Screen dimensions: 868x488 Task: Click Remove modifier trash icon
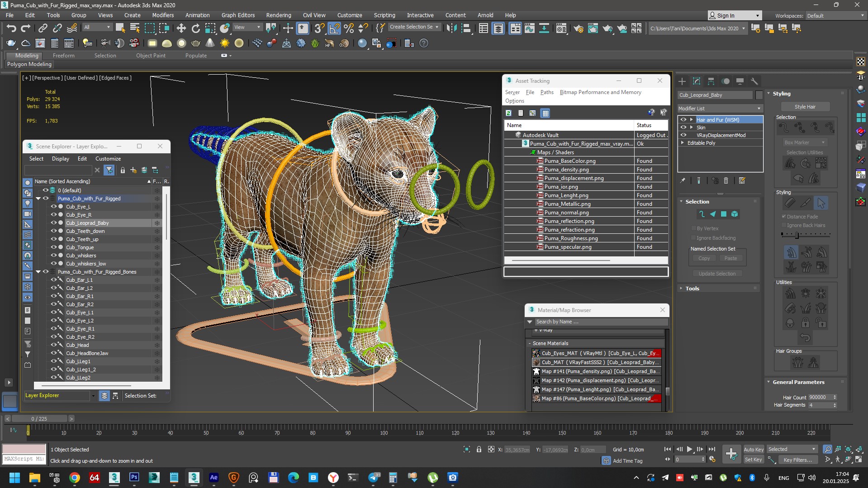[x=726, y=180]
